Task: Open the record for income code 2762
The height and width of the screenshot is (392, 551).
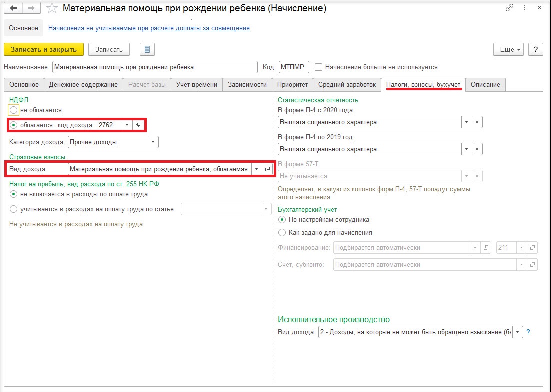Action: [x=138, y=125]
